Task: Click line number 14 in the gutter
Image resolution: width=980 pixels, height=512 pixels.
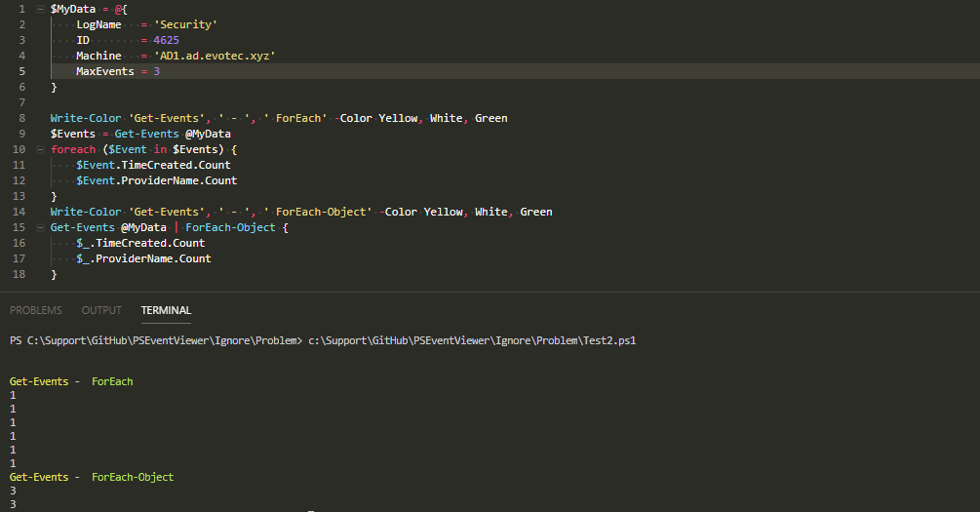Action: pyautogui.click(x=20, y=212)
